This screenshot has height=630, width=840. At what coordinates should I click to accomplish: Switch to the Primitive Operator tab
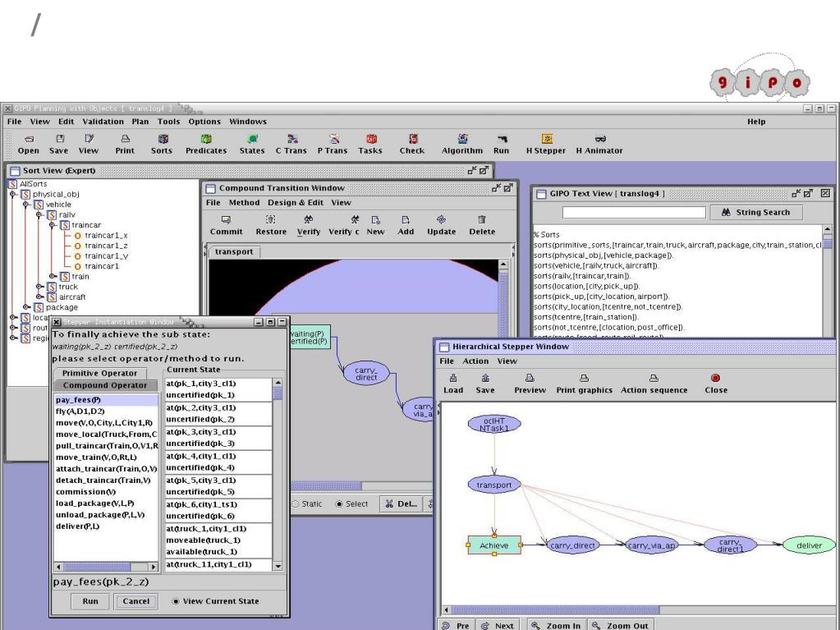point(99,374)
